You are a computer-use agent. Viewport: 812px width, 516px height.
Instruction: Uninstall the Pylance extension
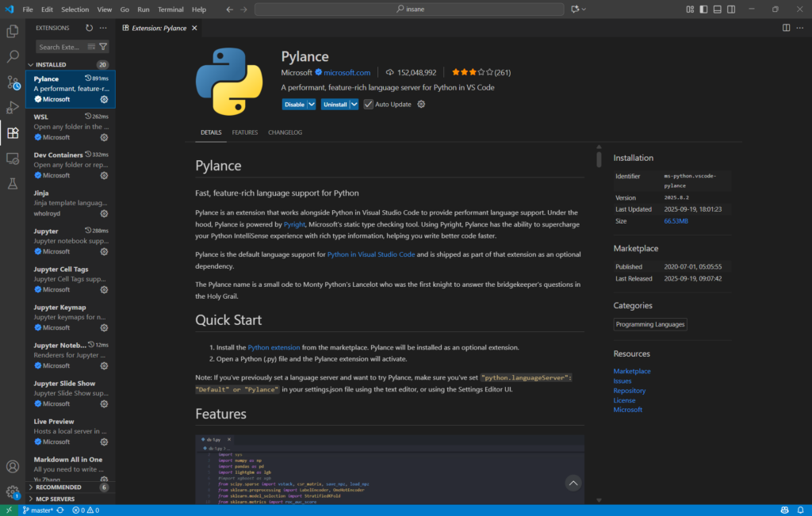coord(335,104)
